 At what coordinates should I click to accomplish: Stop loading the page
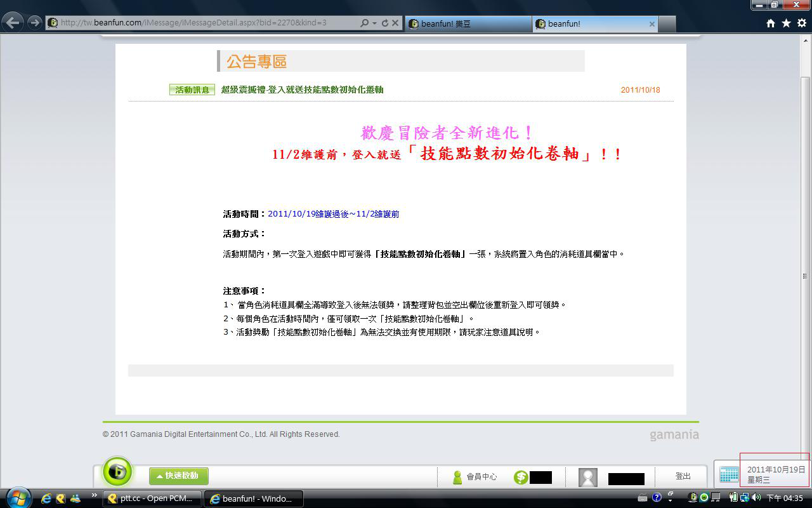395,23
